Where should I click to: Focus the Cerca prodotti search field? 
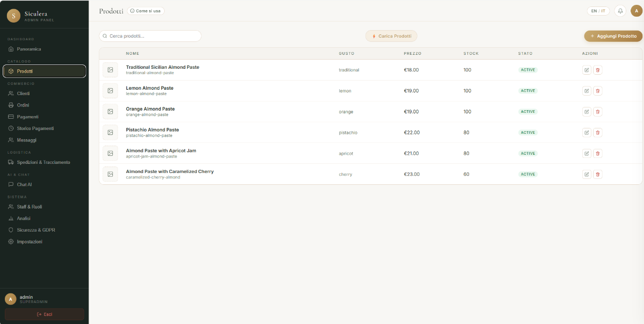[150, 36]
